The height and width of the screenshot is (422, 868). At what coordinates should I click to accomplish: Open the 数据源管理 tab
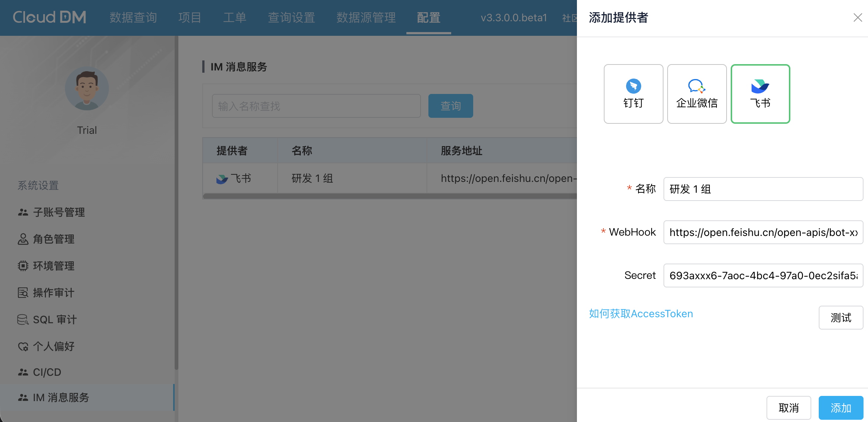[366, 18]
